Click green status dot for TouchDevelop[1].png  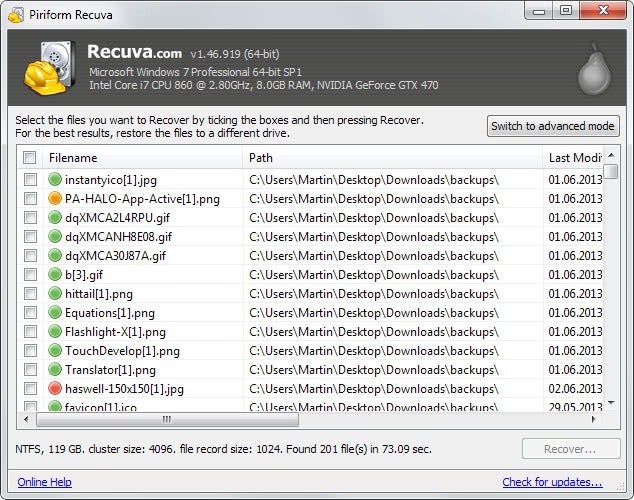[x=55, y=350]
